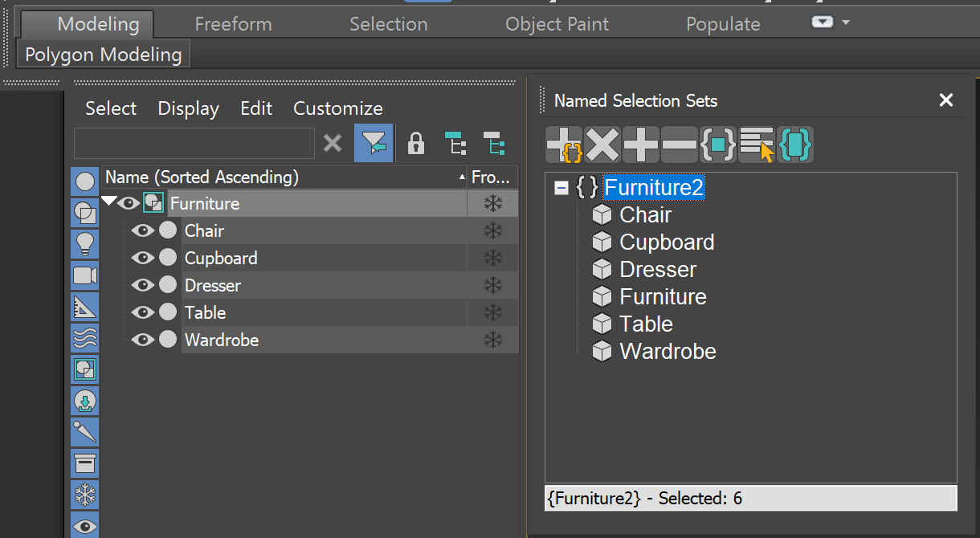Switch to the Freeform tab
980x538 pixels.
tap(233, 24)
